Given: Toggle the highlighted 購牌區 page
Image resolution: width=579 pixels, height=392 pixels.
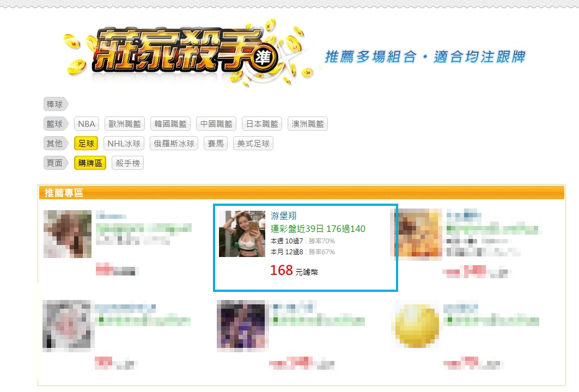Looking at the screenshot, I should (90, 163).
